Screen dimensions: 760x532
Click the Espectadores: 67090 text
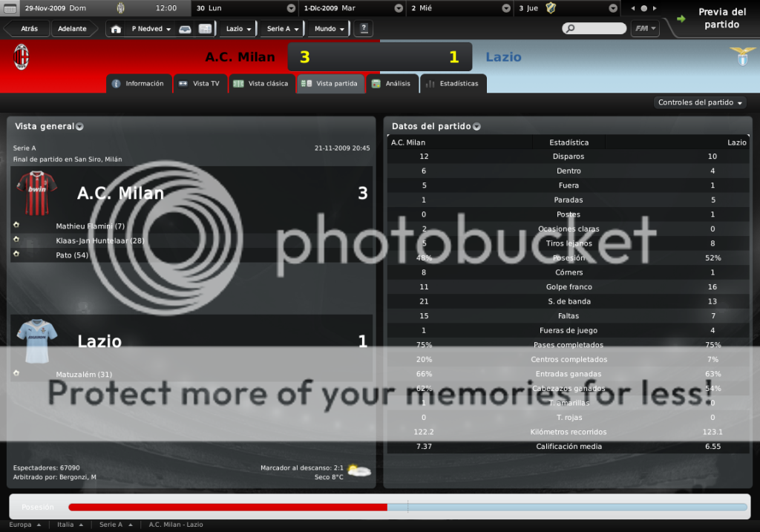tap(46, 468)
